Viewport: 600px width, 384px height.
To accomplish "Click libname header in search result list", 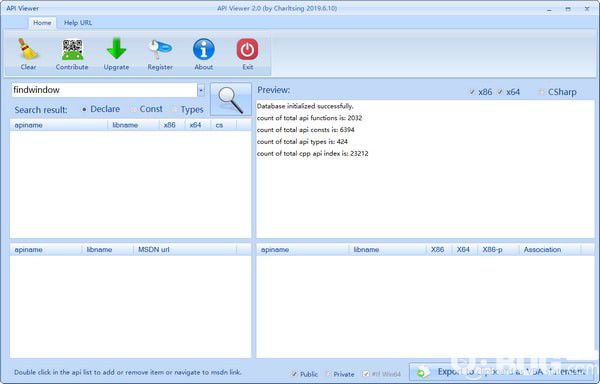I will 133,125.
